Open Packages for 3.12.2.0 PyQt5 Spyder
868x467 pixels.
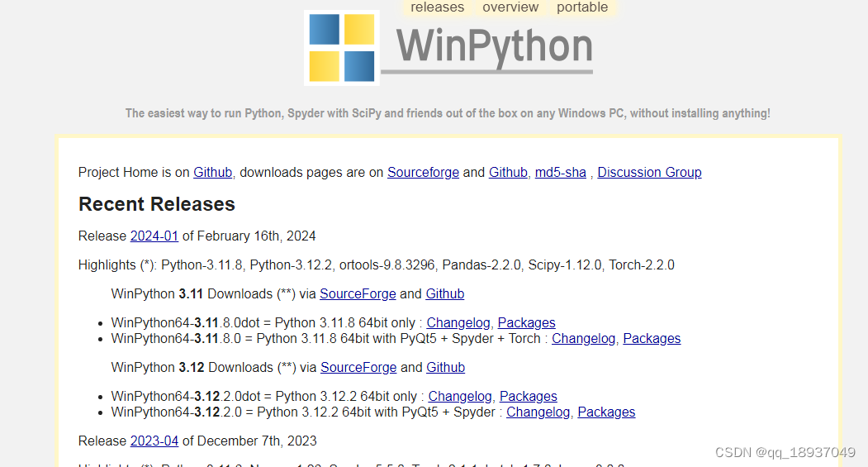coord(606,412)
